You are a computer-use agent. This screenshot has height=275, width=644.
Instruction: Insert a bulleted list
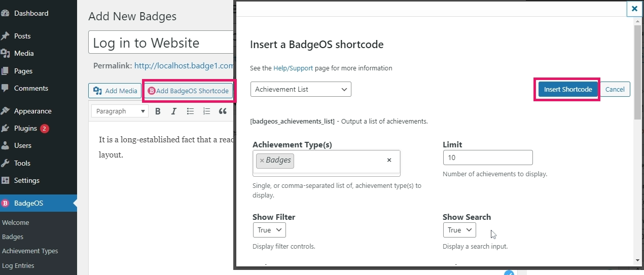(x=190, y=111)
